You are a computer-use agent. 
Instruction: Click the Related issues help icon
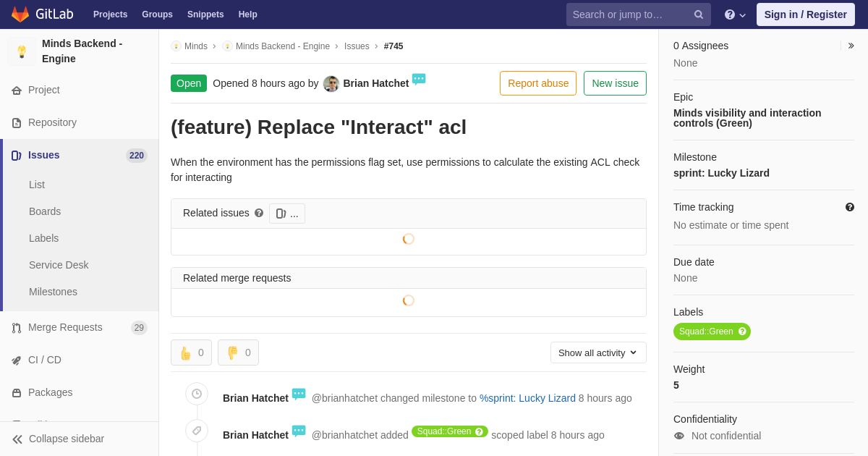[259, 214]
